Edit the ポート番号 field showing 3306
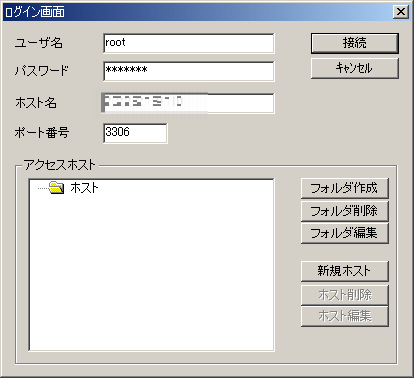 pyautogui.click(x=135, y=133)
